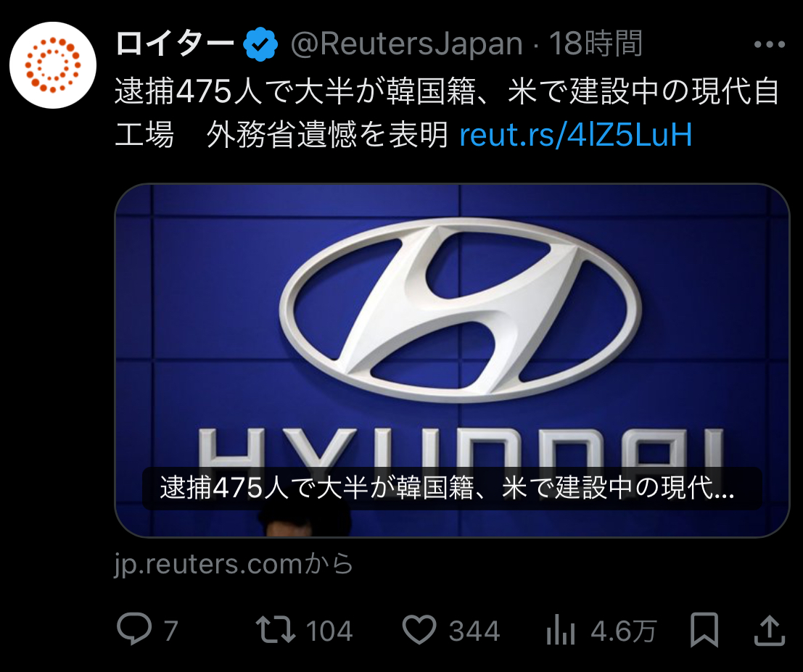Bookmark this post with the bookmark icon
This screenshot has width=803, height=672.
[704, 629]
